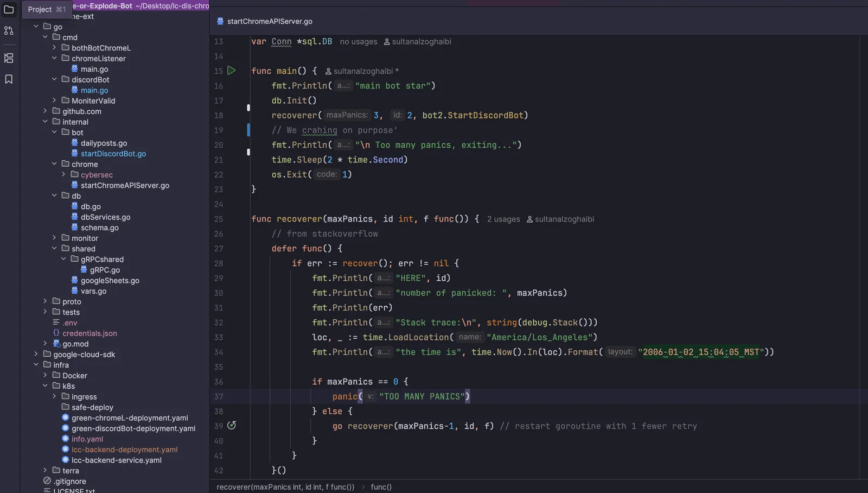Image resolution: width=868 pixels, height=493 pixels.
Task: Open the Structure tool window icon
Action: pyautogui.click(x=9, y=58)
